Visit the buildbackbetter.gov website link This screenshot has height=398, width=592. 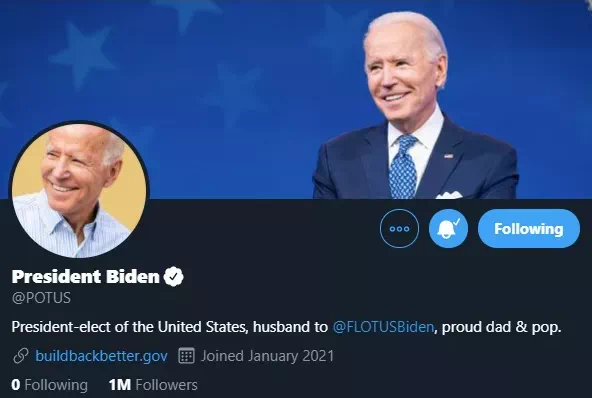[x=101, y=356]
